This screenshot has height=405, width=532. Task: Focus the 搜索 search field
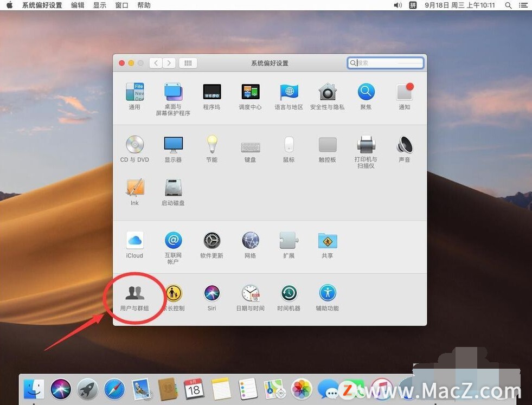click(386, 63)
